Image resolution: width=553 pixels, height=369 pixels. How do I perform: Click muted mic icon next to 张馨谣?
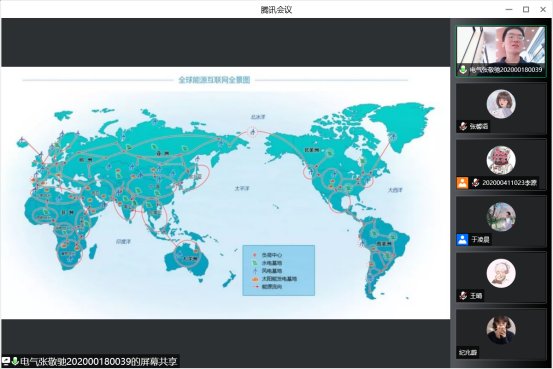pos(463,126)
